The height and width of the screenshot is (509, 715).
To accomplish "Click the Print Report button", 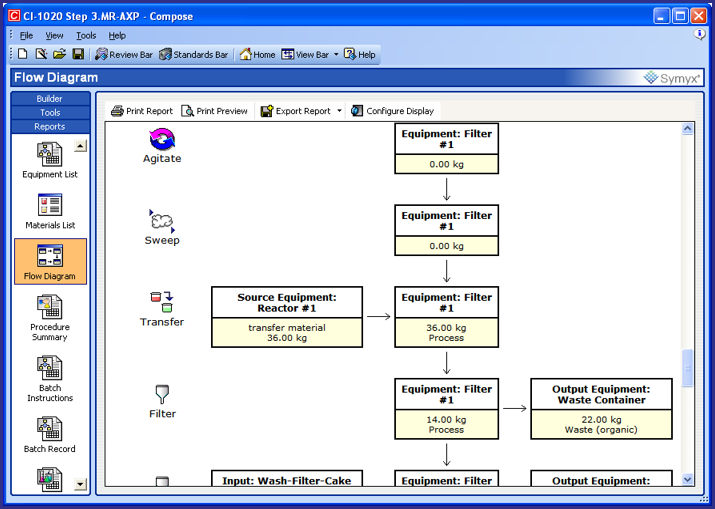I will pyautogui.click(x=142, y=111).
